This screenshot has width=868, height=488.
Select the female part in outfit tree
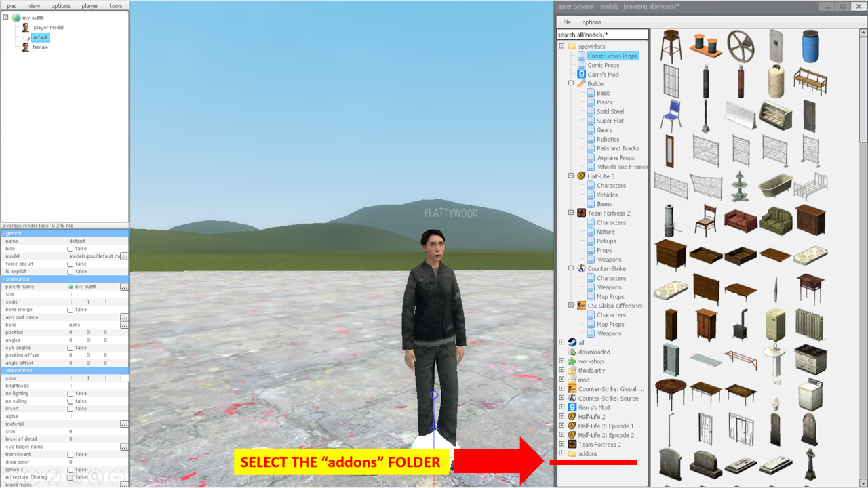[40, 47]
